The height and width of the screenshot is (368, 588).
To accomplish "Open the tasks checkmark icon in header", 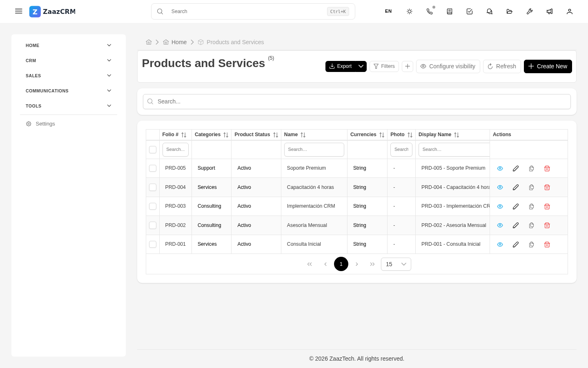I will [470, 11].
